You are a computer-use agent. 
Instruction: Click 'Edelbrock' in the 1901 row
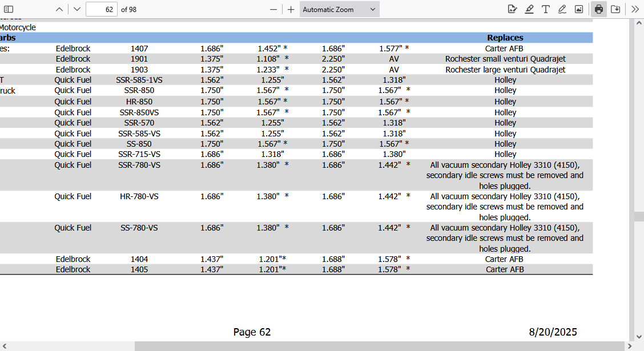[x=73, y=59]
